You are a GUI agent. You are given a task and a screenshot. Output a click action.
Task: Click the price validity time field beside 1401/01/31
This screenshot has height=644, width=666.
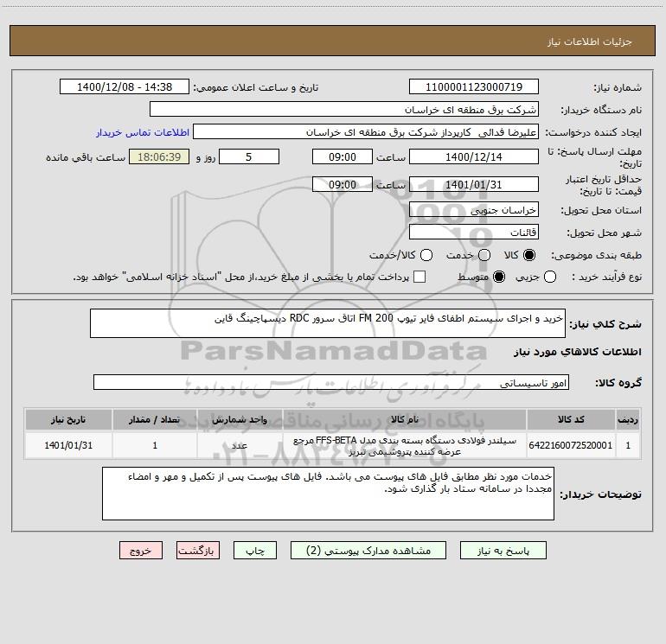point(343,185)
